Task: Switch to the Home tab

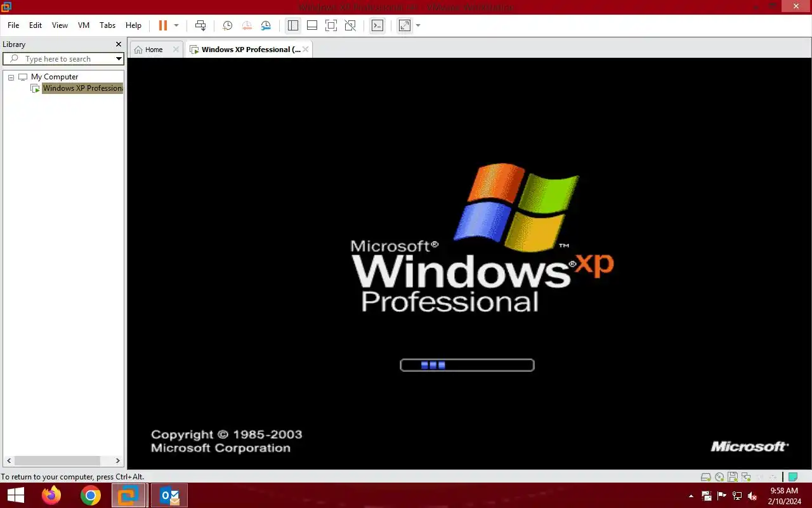Action: 154,50
